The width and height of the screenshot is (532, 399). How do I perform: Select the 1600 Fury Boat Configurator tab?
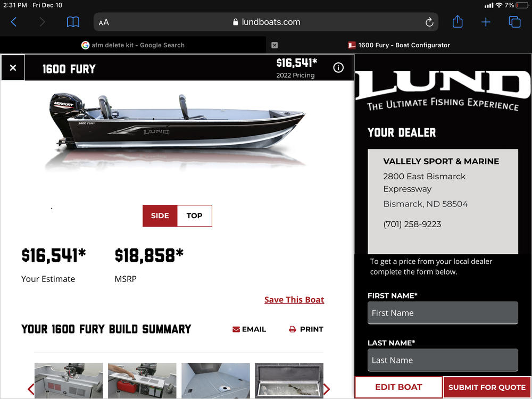point(399,45)
